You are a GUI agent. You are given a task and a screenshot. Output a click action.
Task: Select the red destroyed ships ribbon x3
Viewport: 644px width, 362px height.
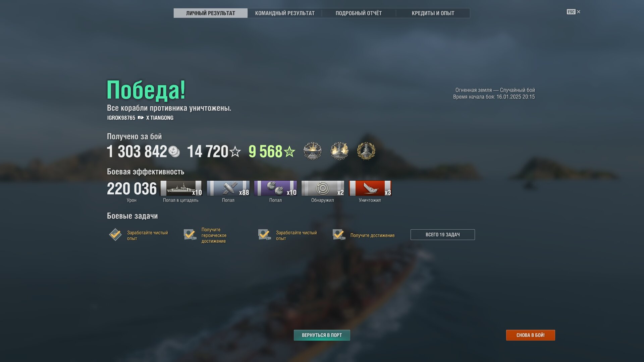pos(370,188)
